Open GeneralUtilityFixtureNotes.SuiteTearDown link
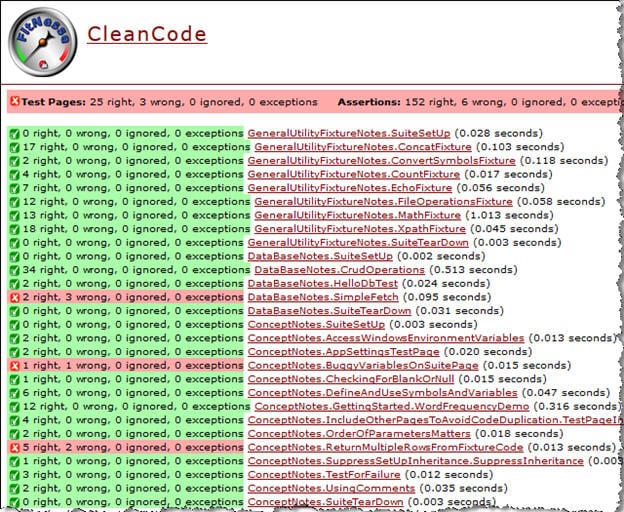Screen dimensions: 624x512 358,243
